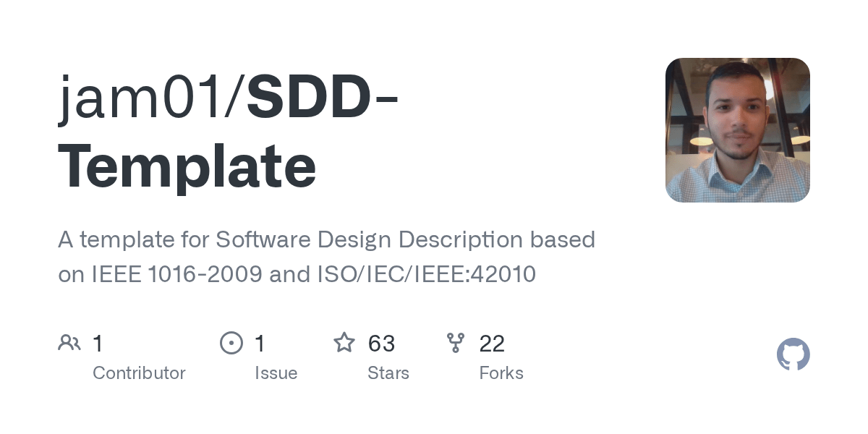Click the star icon beside 63
The height and width of the screenshot is (434, 868).
point(344,342)
